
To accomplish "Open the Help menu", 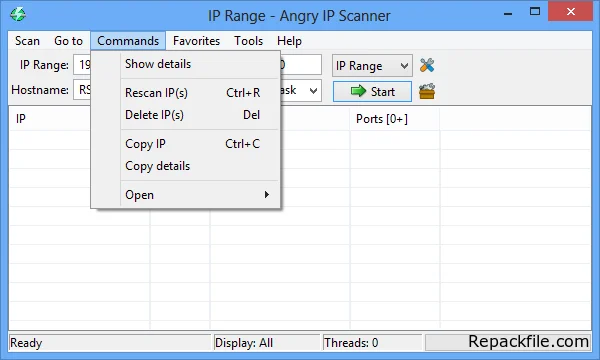I will 289,41.
